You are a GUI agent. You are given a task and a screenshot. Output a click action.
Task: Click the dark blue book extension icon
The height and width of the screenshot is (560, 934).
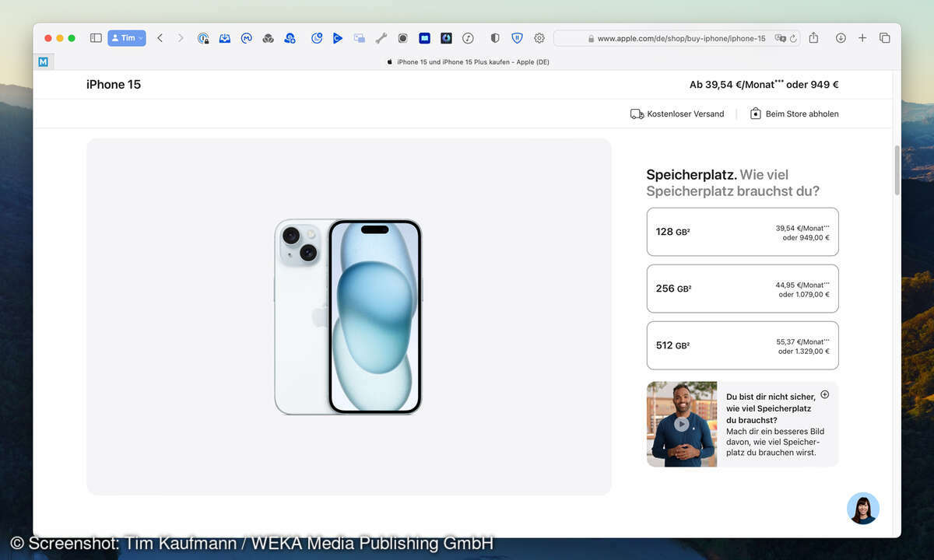coord(424,38)
